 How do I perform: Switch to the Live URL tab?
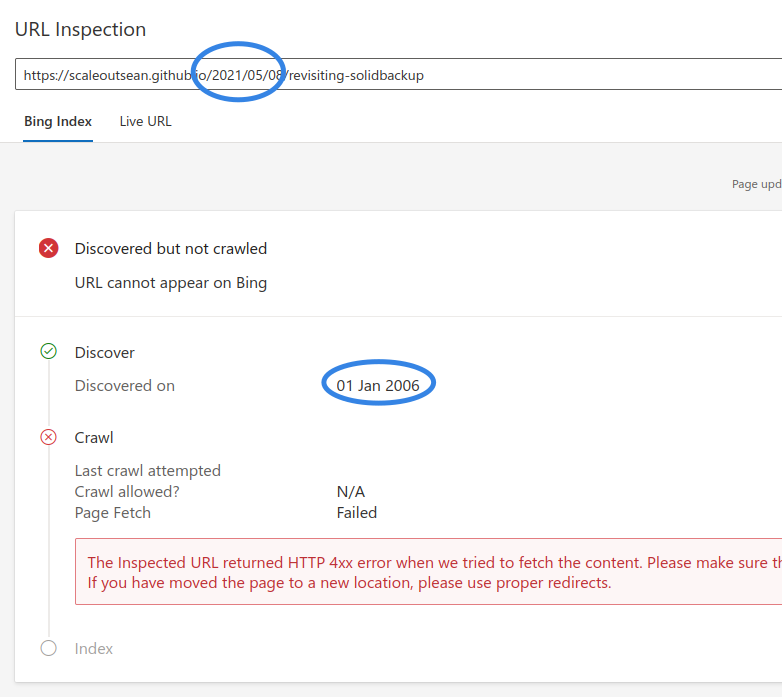click(146, 122)
